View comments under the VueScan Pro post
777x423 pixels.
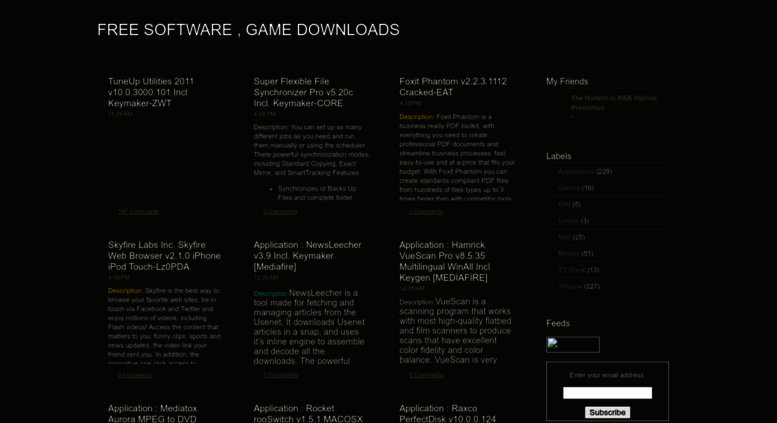[x=426, y=375]
